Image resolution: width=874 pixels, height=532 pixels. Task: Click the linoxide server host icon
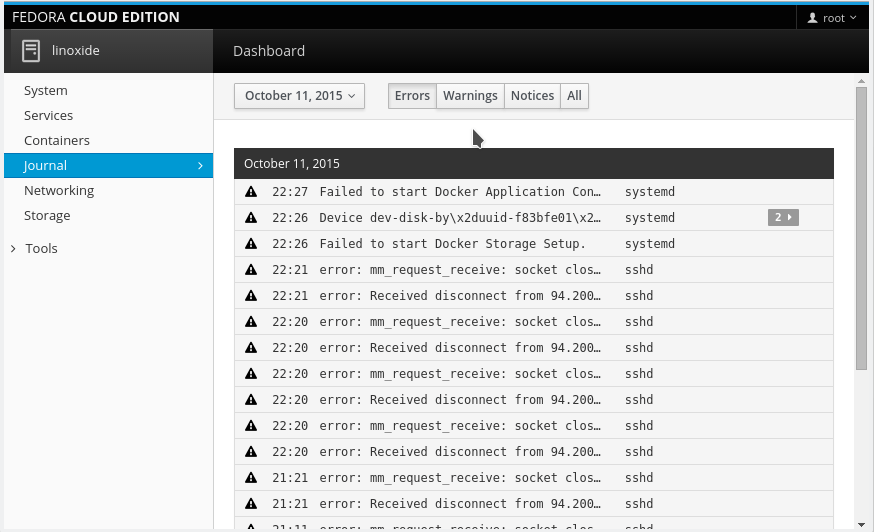click(x=31, y=50)
